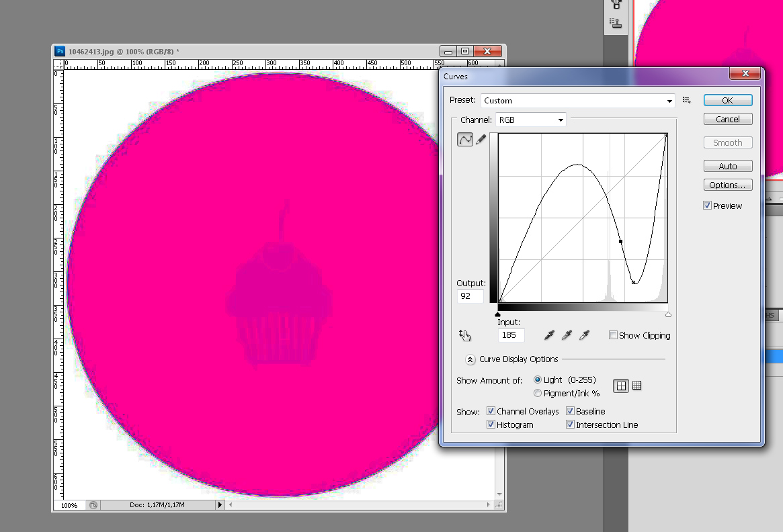Activate the on-image adjustment hand tool
Image resolution: width=783 pixels, height=532 pixels.
(x=465, y=335)
